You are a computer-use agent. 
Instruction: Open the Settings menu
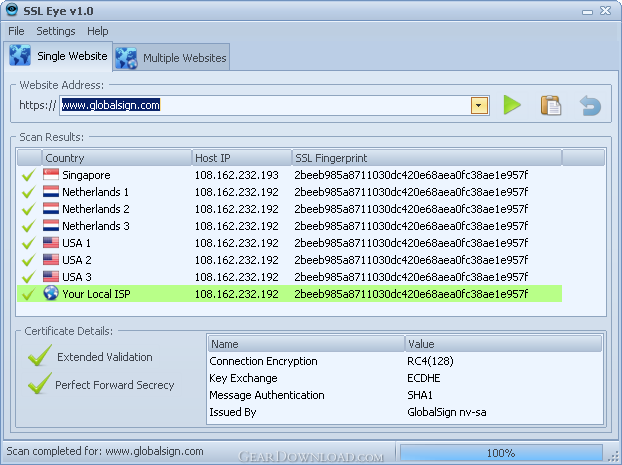point(56,31)
